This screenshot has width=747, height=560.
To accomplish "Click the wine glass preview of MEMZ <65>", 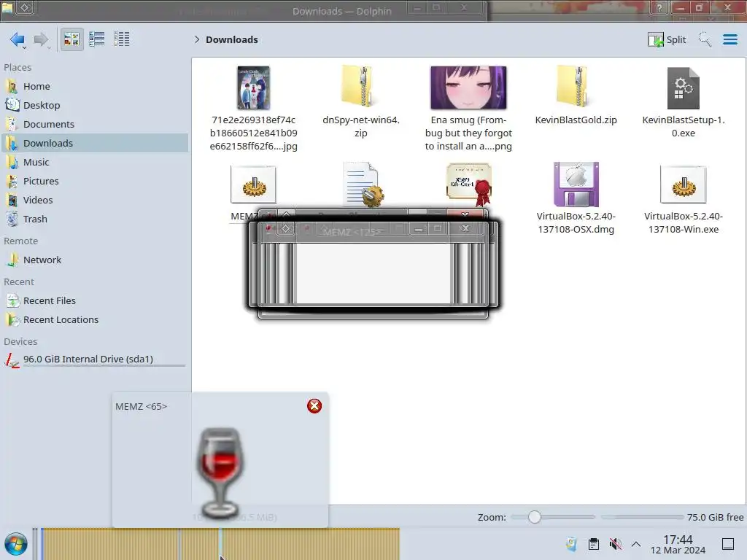I will point(219,472).
